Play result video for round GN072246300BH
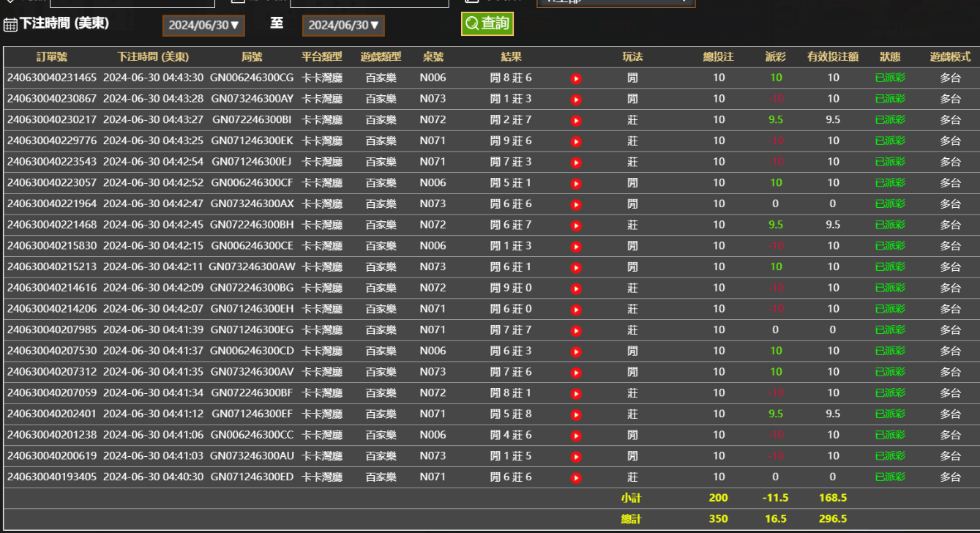 576,225
